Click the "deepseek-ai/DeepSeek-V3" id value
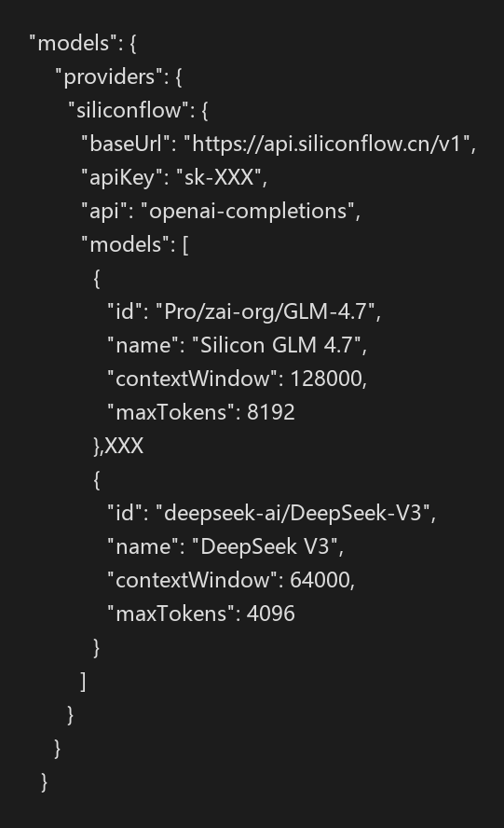Image resolution: width=504 pixels, height=828 pixels. pyautogui.click(x=293, y=513)
